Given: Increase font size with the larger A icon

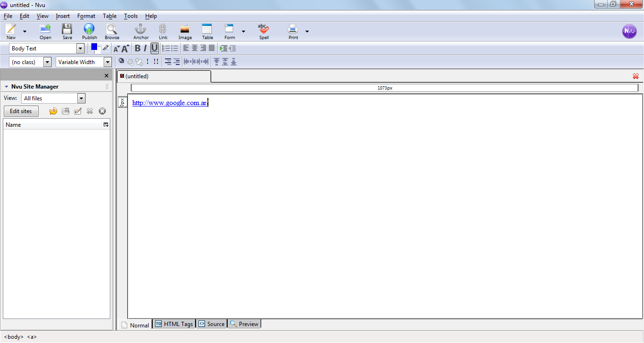Looking at the screenshot, I should pos(125,48).
